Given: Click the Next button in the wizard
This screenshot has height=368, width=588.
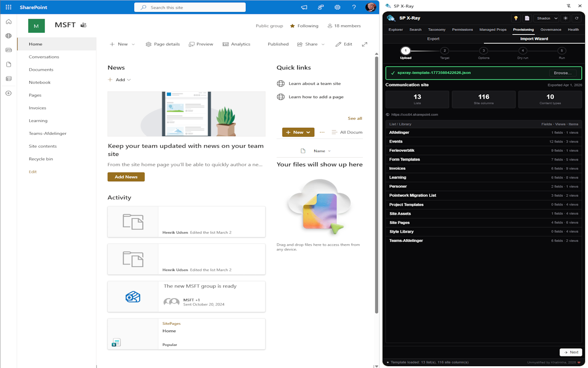Looking at the screenshot, I should pyautogui.click(x=571, y=352).
